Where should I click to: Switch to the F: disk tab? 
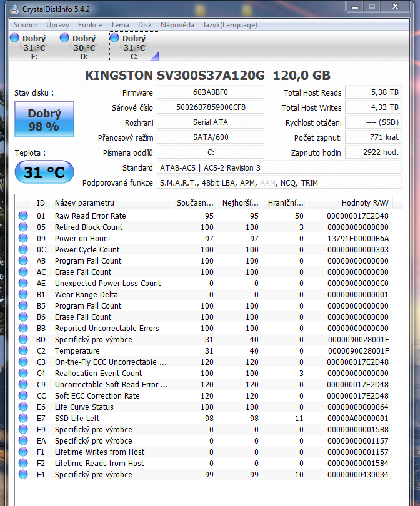pos(34,46)
